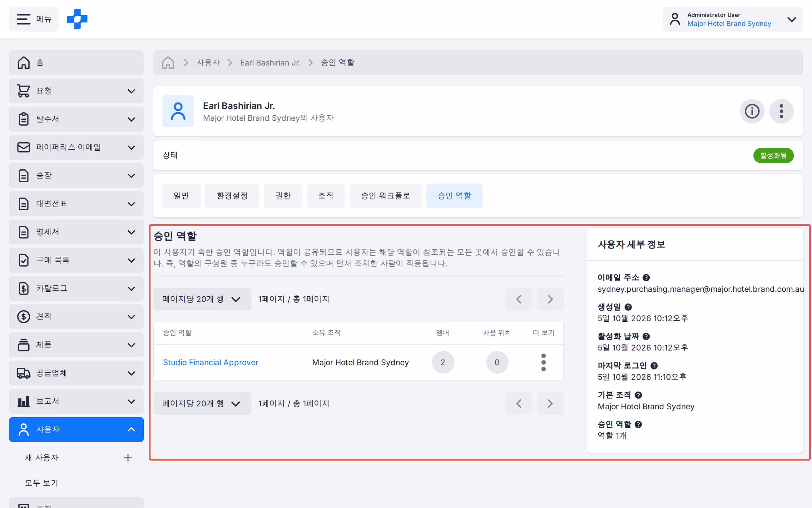Open the hamburger 메뉴 button
812x508 pixels.
[x=34, y=19]
